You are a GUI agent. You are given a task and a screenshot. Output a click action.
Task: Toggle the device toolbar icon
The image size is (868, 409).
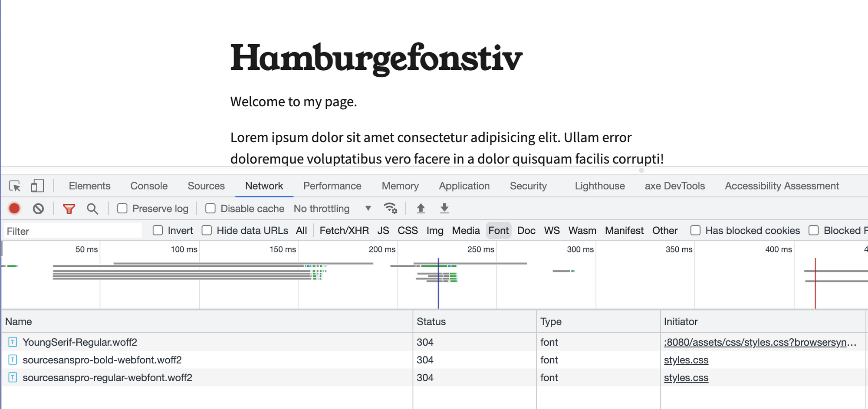click(x=37, y=186)
